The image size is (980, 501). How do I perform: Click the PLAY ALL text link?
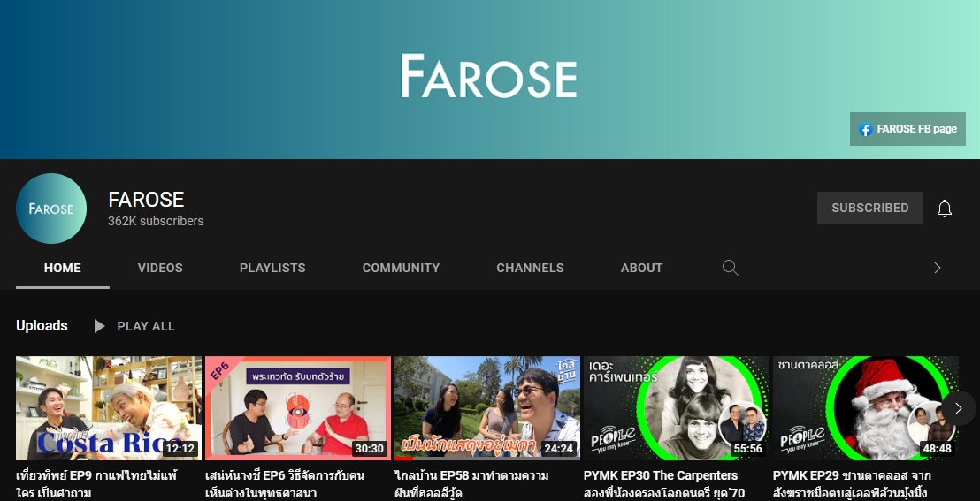[146, 326]
